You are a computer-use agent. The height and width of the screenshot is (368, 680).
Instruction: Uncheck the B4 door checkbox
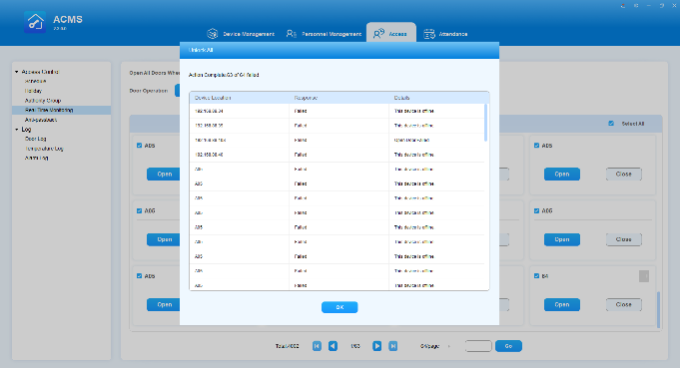click(x=536, y=276)
